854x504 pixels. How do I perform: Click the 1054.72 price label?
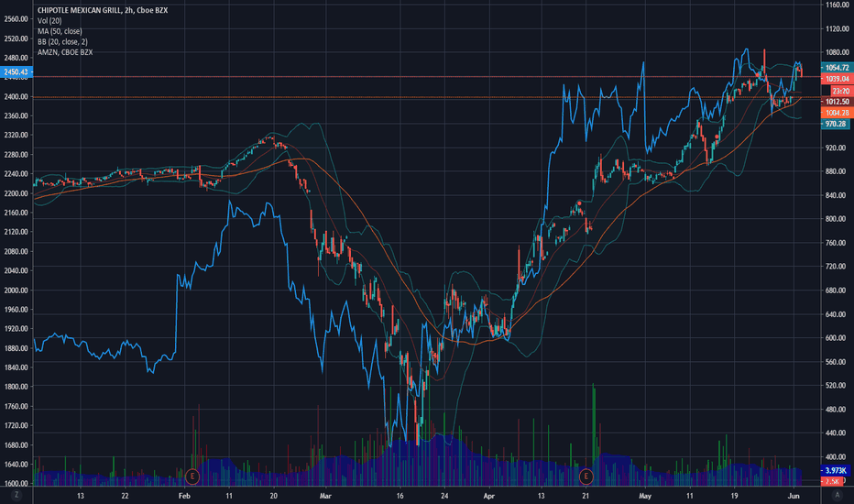pyautogui.click(x=837, y=68)
